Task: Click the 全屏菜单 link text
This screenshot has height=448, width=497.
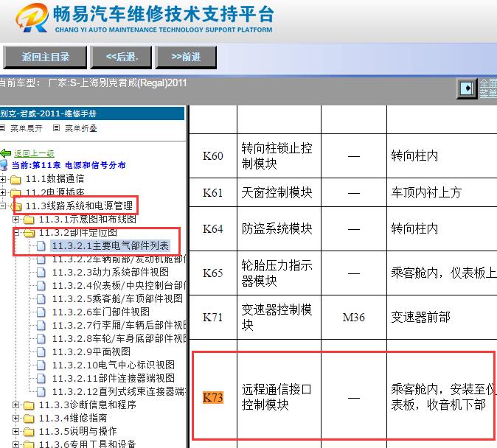Action: pyautogui.click(x=488, y=88)
